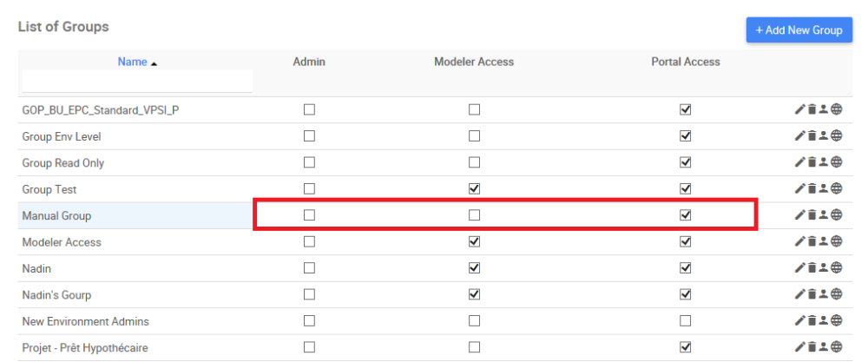
Task: Click the trash icon for Nadin's Gourp
Action: pos(812,294)
